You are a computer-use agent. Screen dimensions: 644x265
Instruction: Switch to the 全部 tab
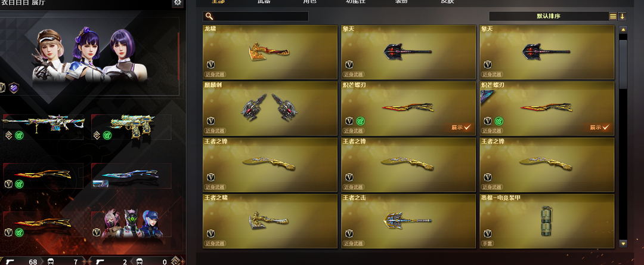218,2
